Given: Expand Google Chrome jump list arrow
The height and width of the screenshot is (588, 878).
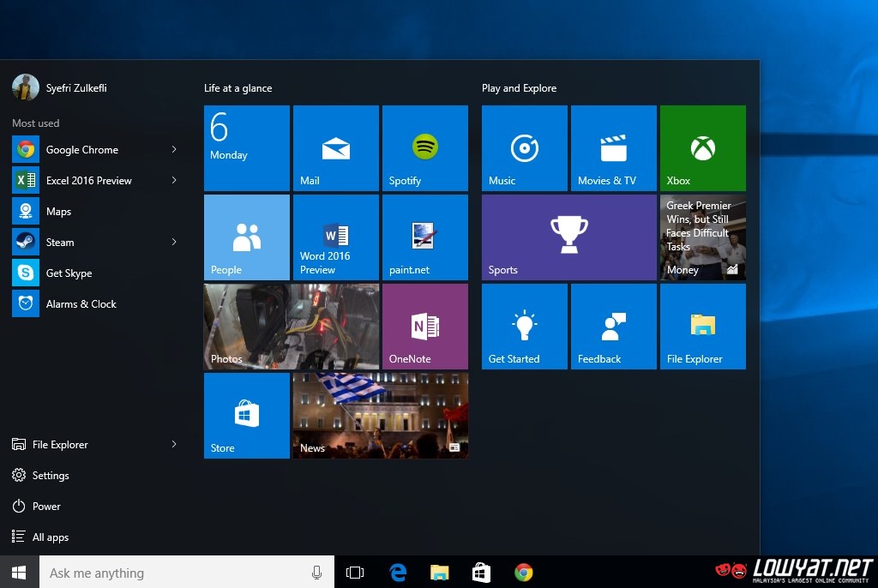Looking at the screenshot, I should point(174,150).
